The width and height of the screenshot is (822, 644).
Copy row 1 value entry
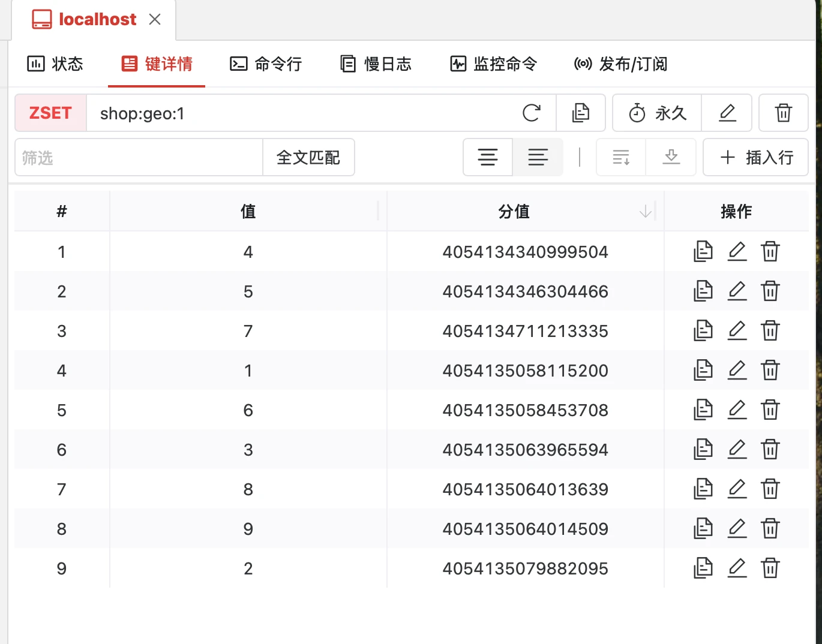tap(703, 252)
